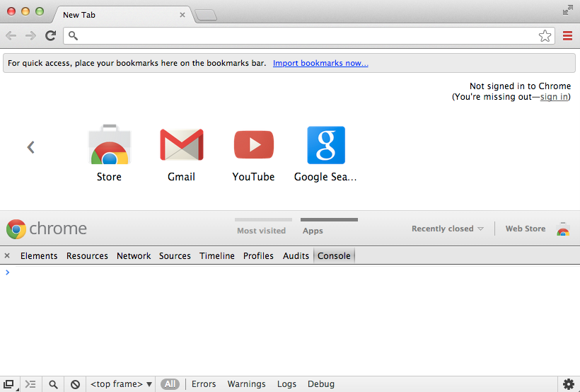Viewport: 580px width, 392px height.
Task: Select the Console panel tab
Action: coord(334,255)
